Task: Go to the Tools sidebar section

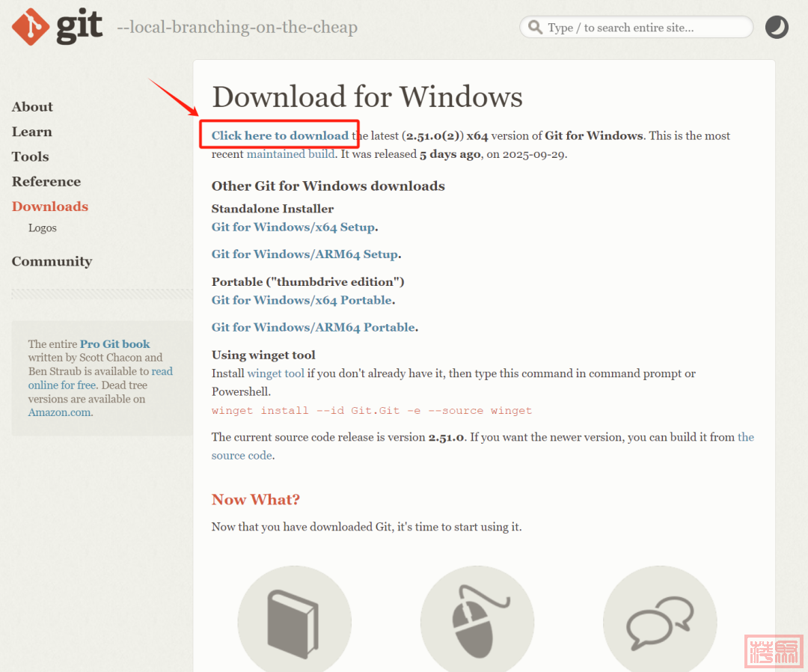Action: 30,156
